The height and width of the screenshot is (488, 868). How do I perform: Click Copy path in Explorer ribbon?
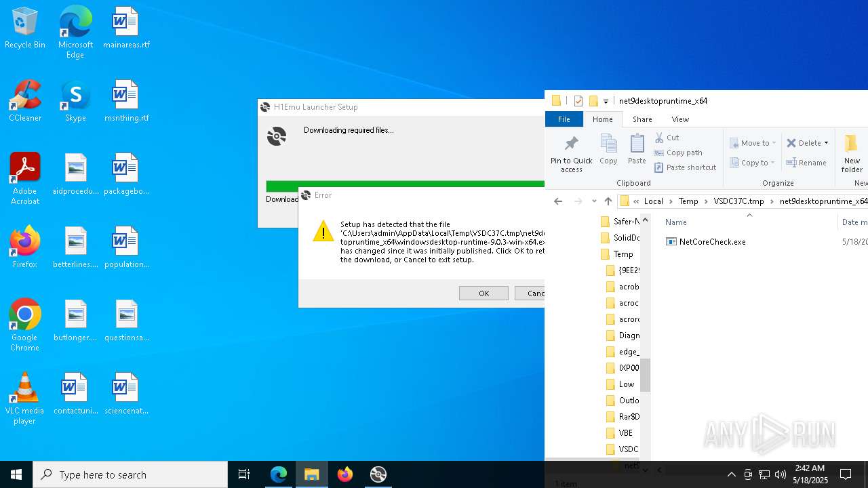click(x=678, y=152)
